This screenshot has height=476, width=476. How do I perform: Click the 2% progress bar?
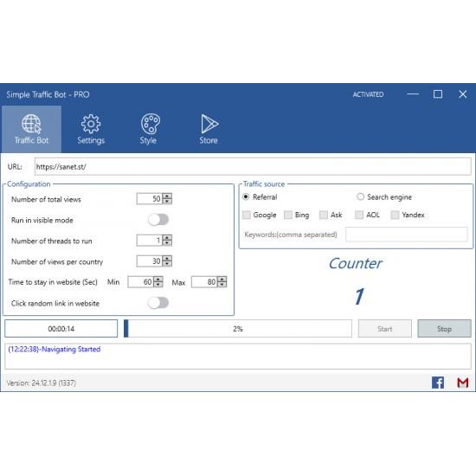[x=238, y=329]
